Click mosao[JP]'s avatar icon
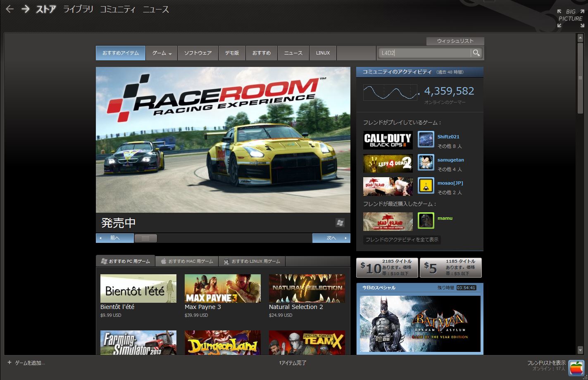 tap(426, 185)
